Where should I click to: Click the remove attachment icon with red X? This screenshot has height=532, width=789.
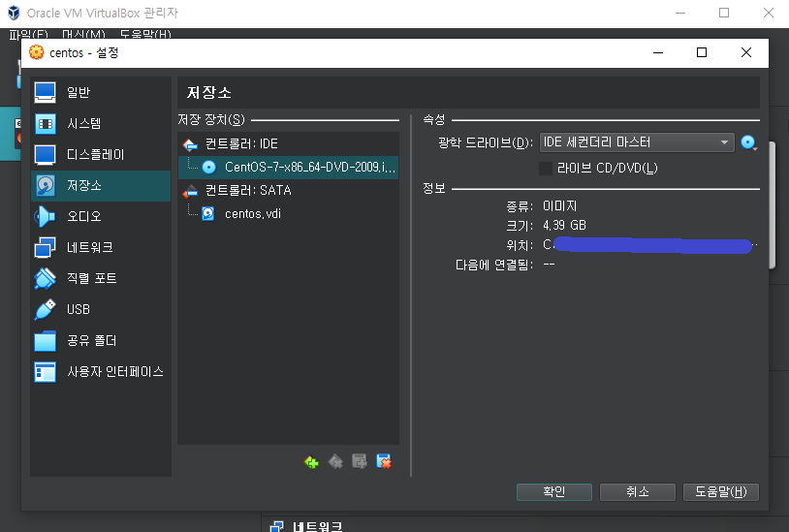(384, 461)
